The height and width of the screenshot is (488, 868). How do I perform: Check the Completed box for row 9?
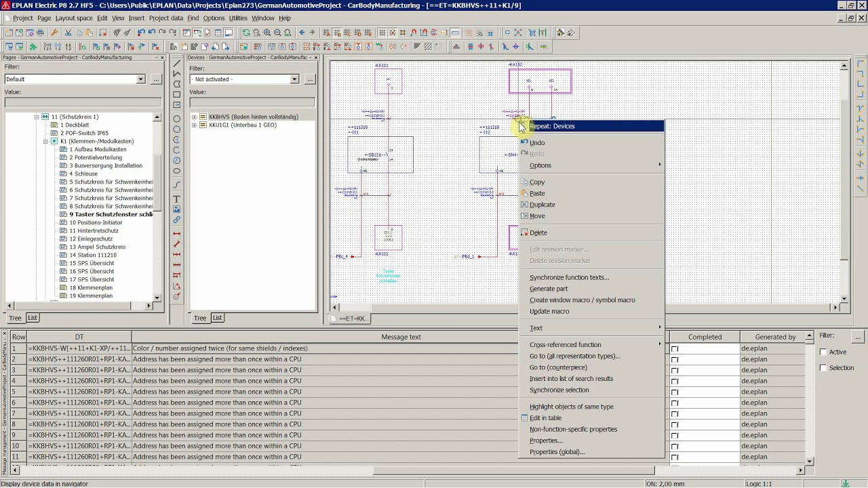click(675, 435)
